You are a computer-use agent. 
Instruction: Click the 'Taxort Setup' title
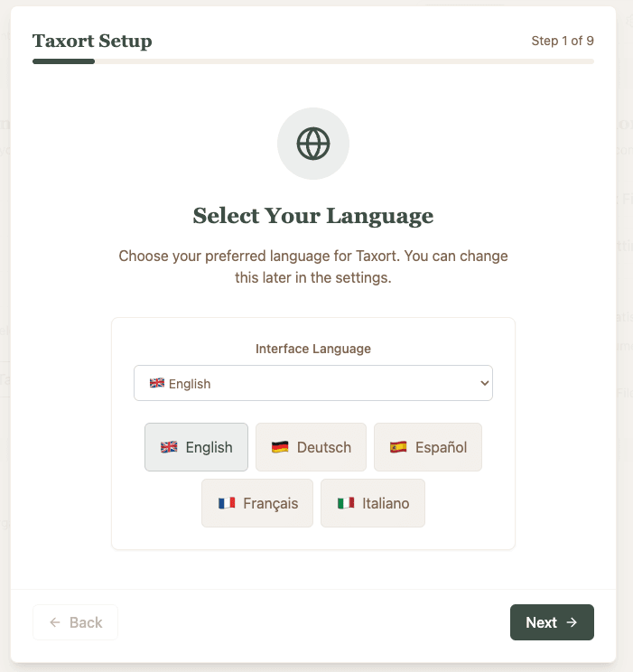tap(92, 42)
